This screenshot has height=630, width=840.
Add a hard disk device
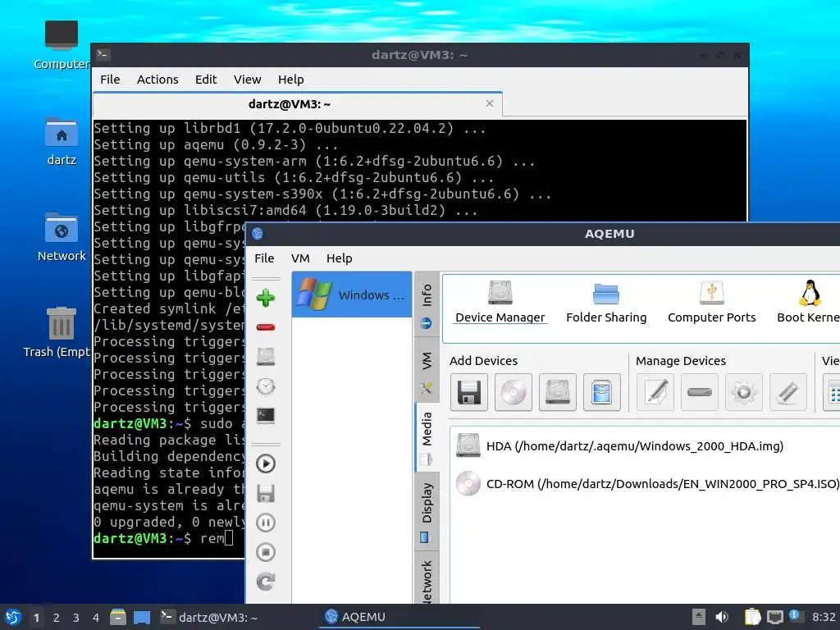(x=557, y=393)
